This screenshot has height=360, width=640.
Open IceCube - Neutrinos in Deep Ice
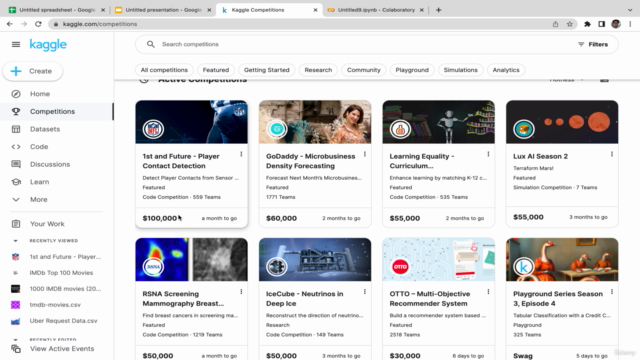tap(304, 299)
